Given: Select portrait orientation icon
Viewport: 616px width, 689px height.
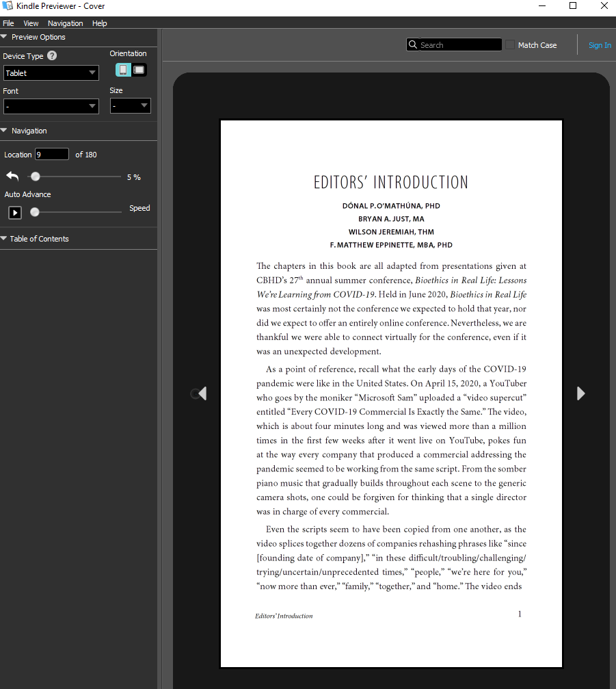Looking at the screenshot, I should [x=123, y=70].
